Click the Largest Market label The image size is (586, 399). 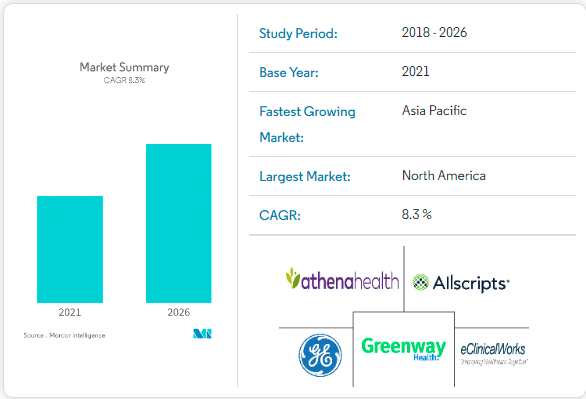[x=305, y=176]
